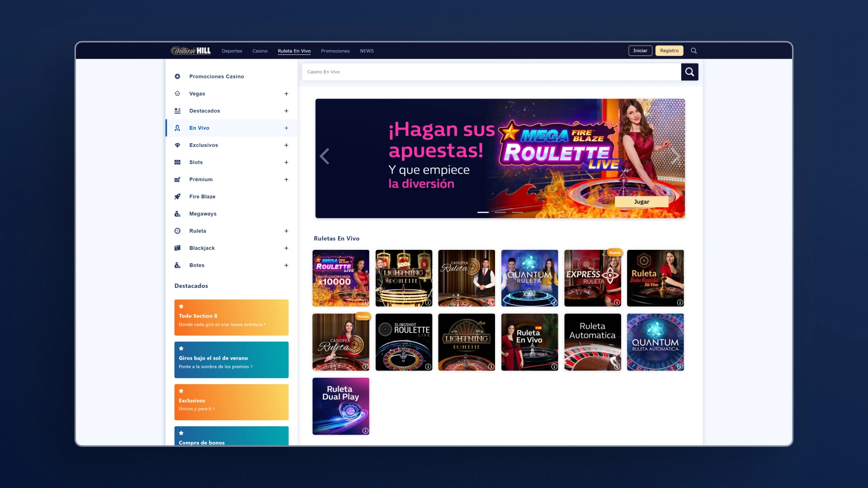Open Compra de bonos promo card
This screenshot has height=488, width=868.
click(231, 436)
